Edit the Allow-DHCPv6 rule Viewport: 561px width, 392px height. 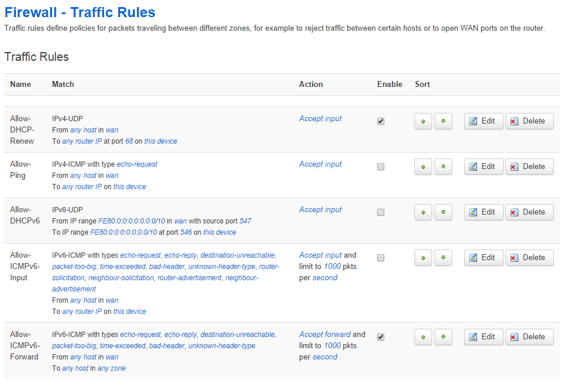[x=483, y=212]
